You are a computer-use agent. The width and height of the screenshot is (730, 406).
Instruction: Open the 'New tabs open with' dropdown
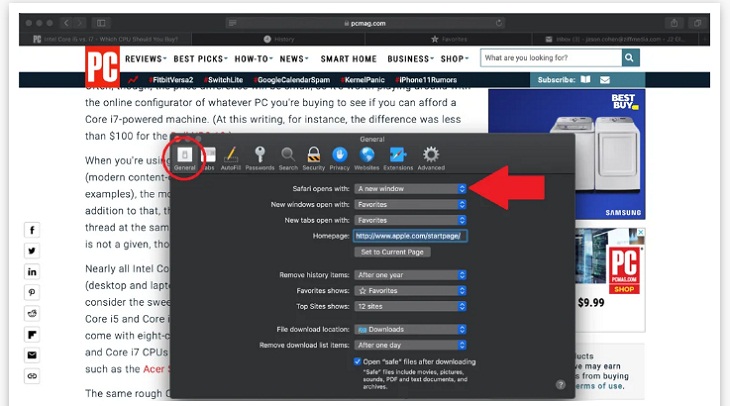410,220
